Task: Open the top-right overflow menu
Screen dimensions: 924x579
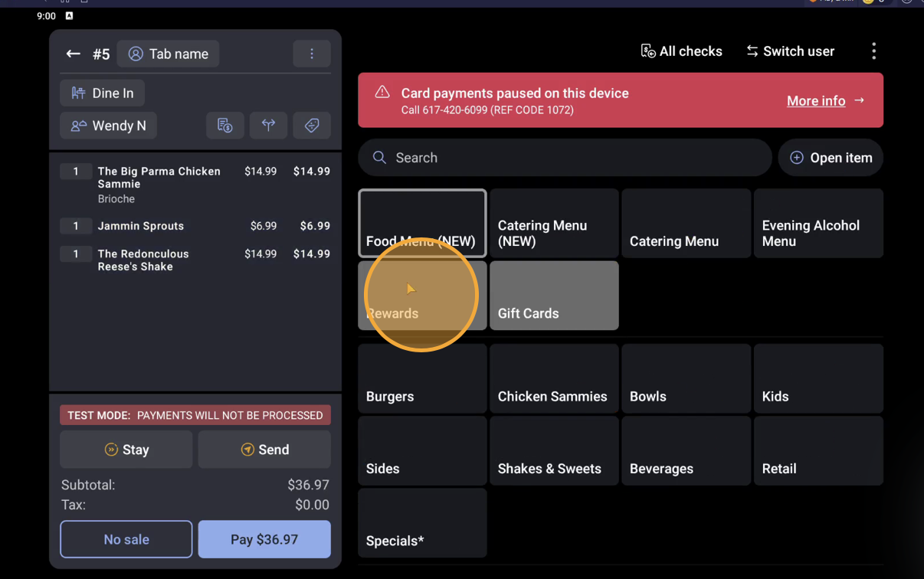Action: pos(873,51)
